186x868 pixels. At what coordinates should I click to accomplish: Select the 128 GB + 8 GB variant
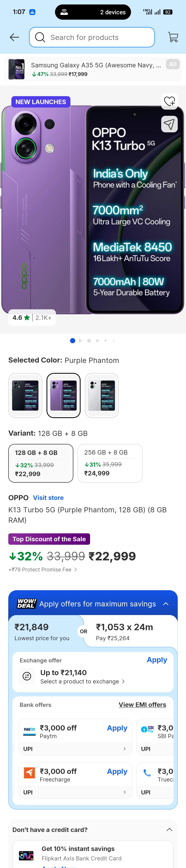41,463
